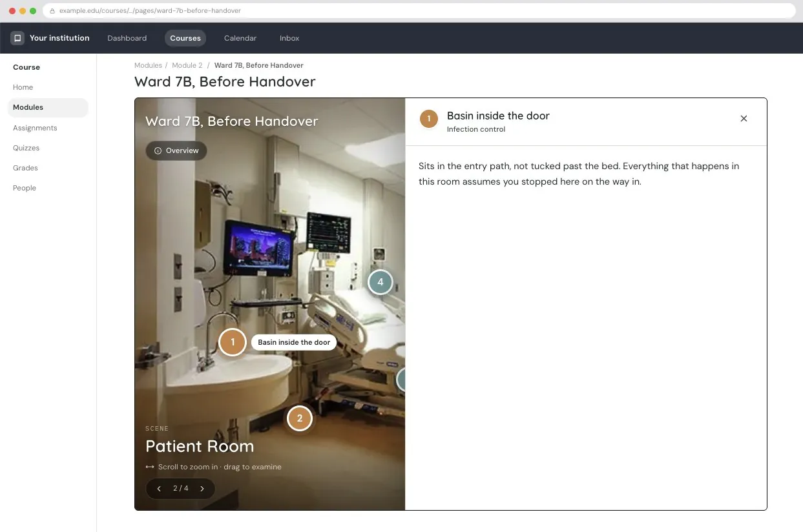Select Home in course sidebar
The height and width of the screenshot is (532, 803).
pos(23,87)
